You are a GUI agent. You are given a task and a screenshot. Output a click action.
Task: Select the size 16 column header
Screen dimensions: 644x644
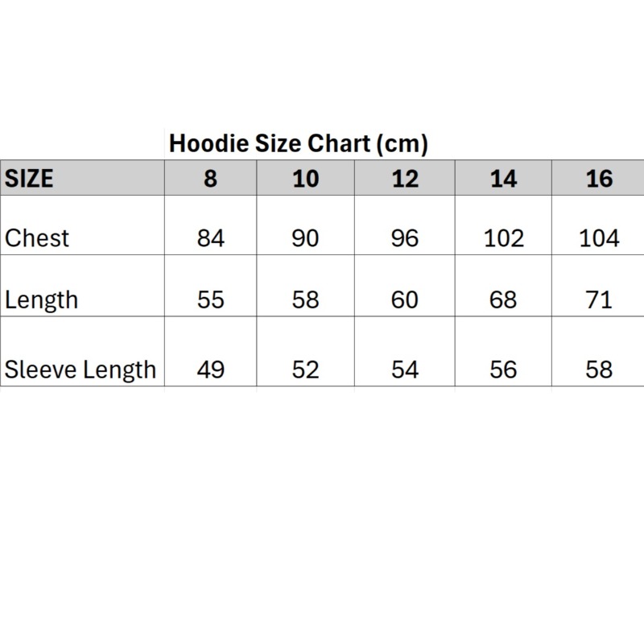(598, 178)
